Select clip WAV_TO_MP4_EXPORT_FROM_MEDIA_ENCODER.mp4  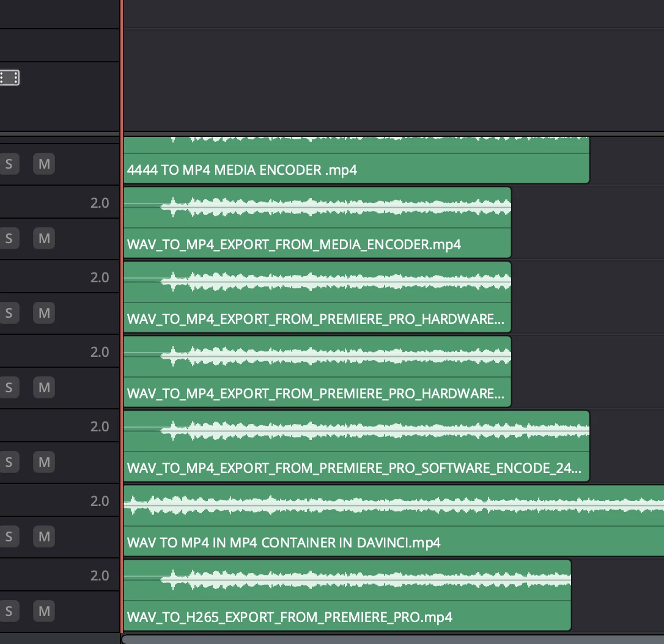pos(317,222)
